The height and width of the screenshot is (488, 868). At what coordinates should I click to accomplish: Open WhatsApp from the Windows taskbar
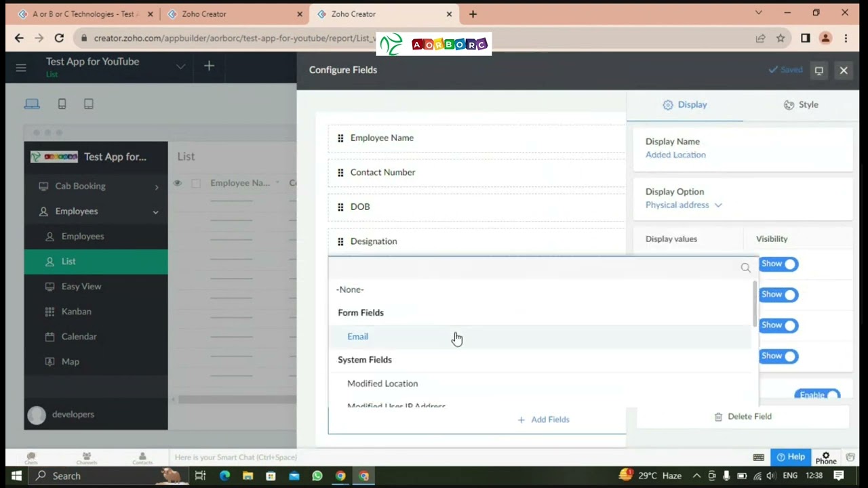point(317,476)
